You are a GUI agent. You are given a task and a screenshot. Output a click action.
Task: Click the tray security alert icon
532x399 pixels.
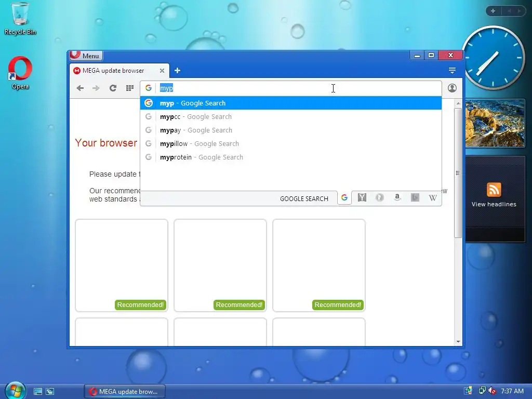[x=468, y=391]
